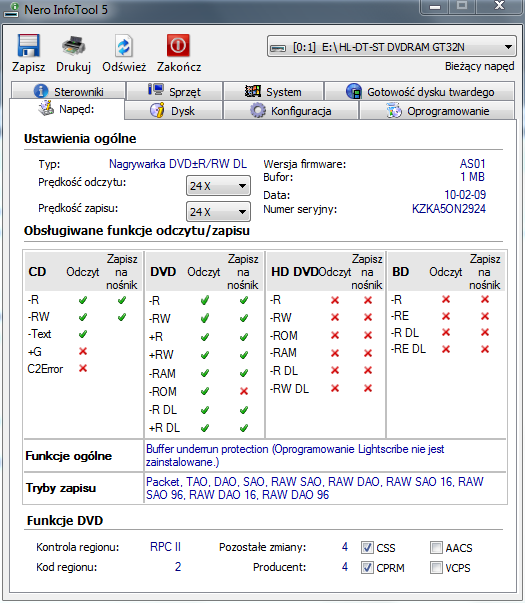Click the HD DVD column header
The image size is (525, 603).
point(295,272)
